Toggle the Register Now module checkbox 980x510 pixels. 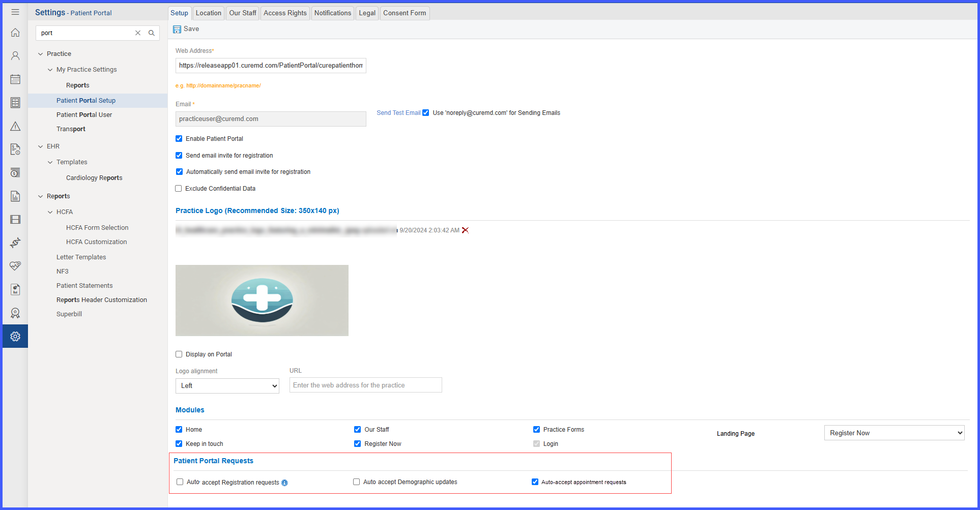click(x=358, y=444)
